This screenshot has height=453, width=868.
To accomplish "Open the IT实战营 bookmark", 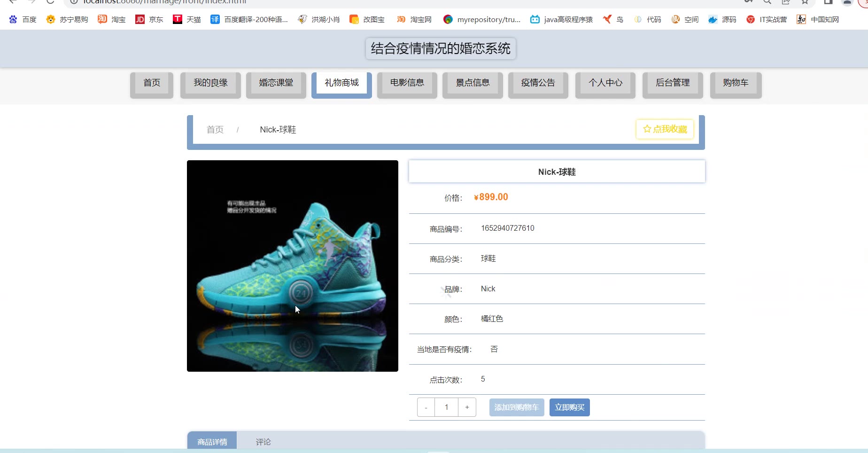I will click(x=767, y=19).
